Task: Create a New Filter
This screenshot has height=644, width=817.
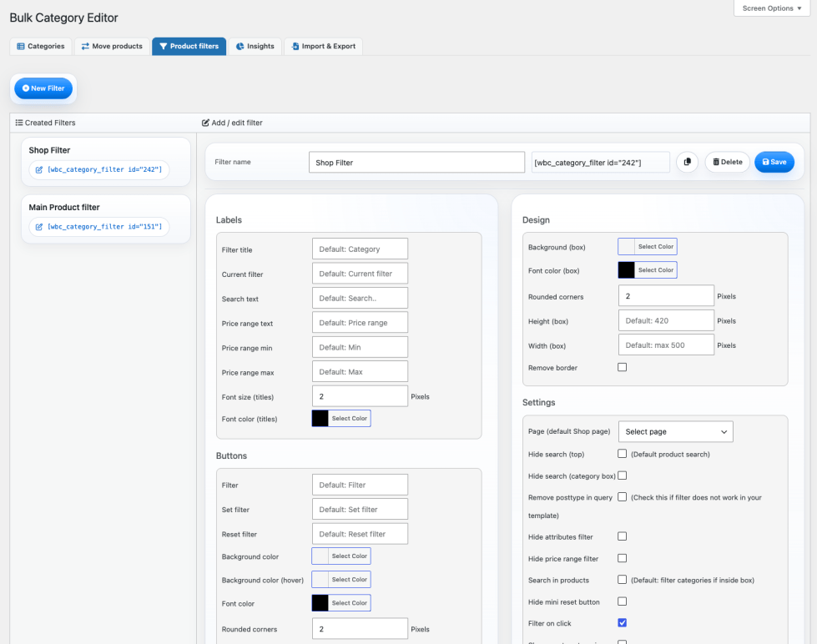Action: 43,88
